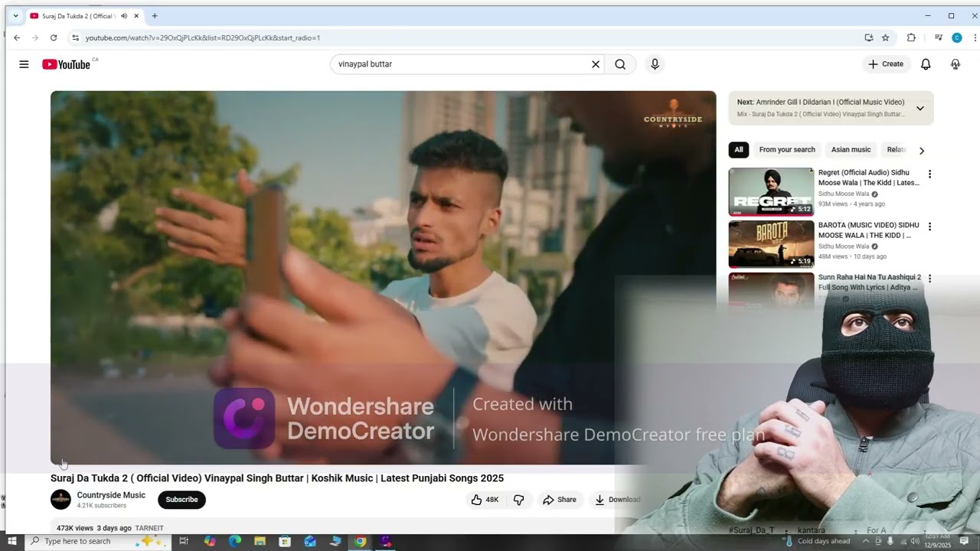Select the All filter chip
This screenshot has width=980, height=551.
coord(738,150)
